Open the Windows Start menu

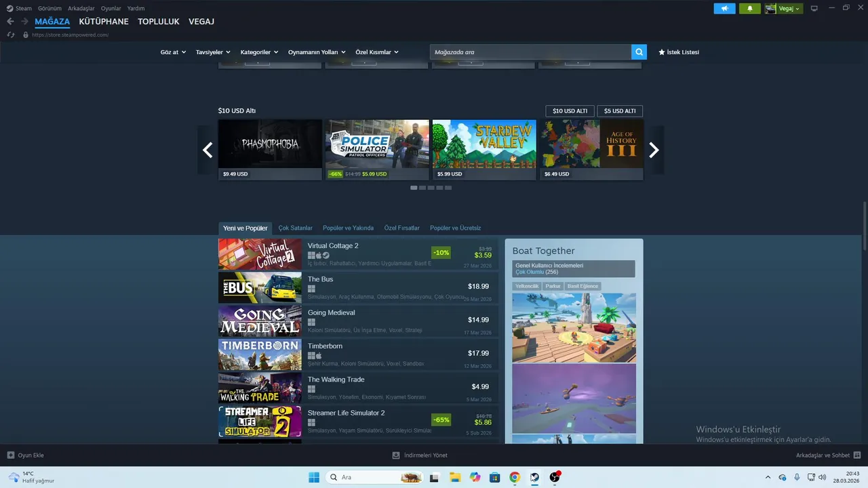pyautogui.click(x=314, y=477)
